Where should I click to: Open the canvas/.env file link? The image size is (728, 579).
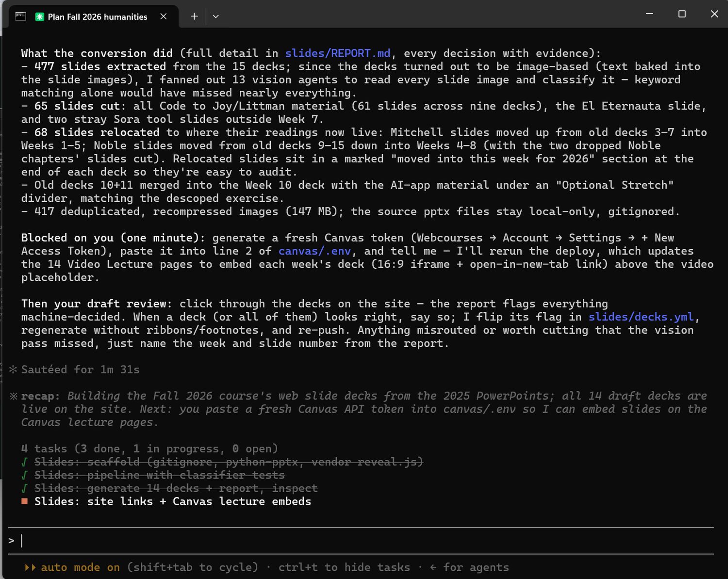tap(314, 251)
